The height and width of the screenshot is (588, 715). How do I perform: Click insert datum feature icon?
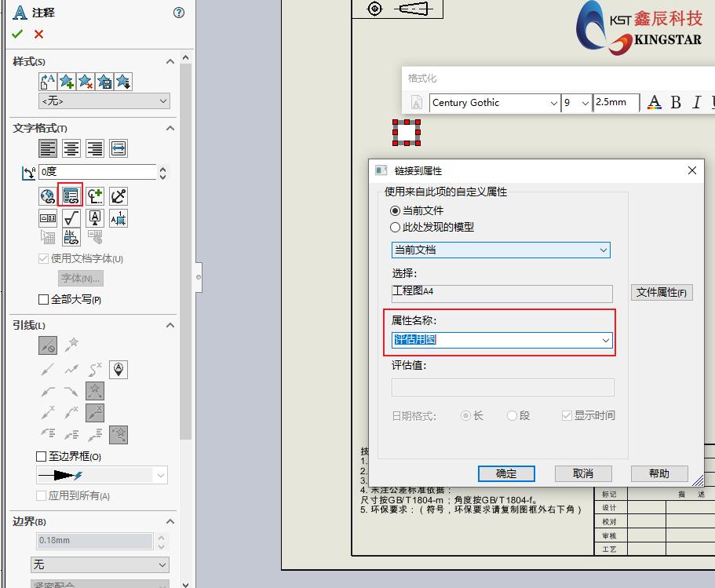coord(95,218)
